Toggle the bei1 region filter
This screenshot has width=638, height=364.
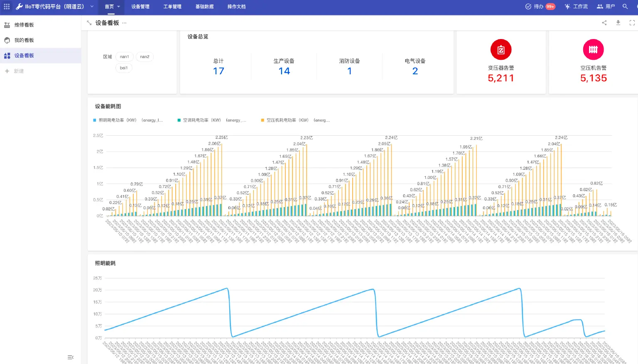tap(124, 68)
